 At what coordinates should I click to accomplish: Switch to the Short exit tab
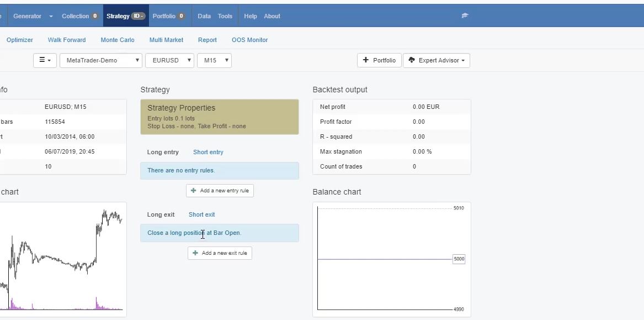pos(201,214)
